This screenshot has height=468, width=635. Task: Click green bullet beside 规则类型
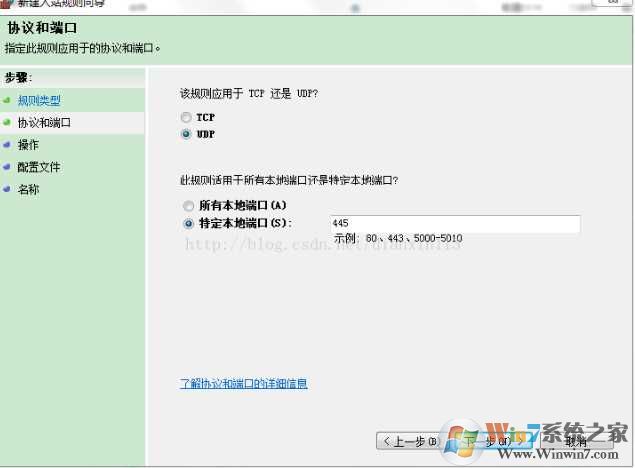point(6,100)
